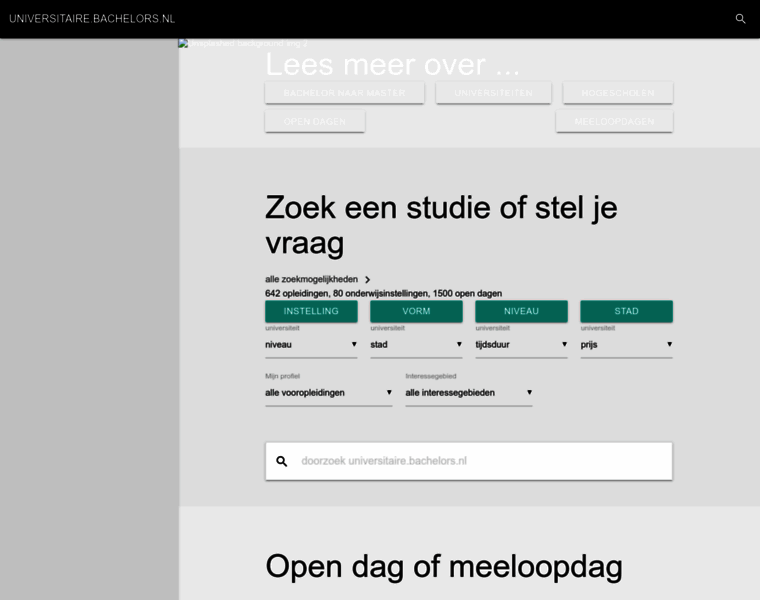Select the INSTELLING filter button

point(311,311)
